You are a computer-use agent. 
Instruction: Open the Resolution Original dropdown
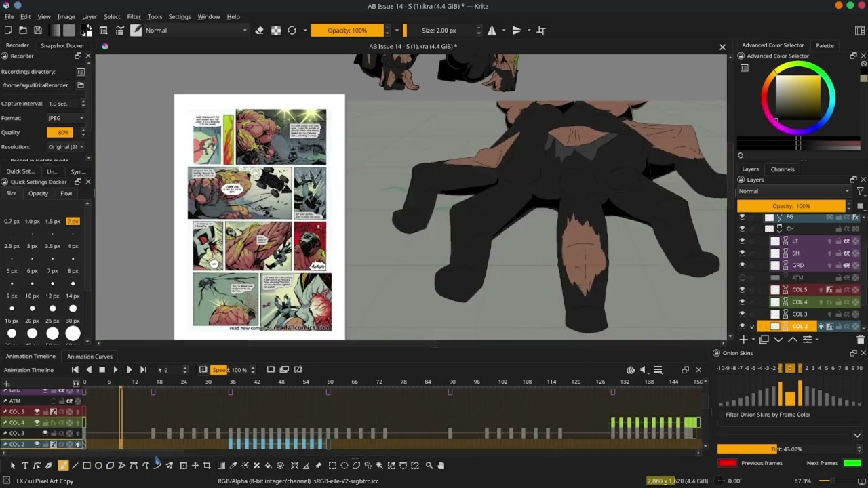[x=66, y=147]
